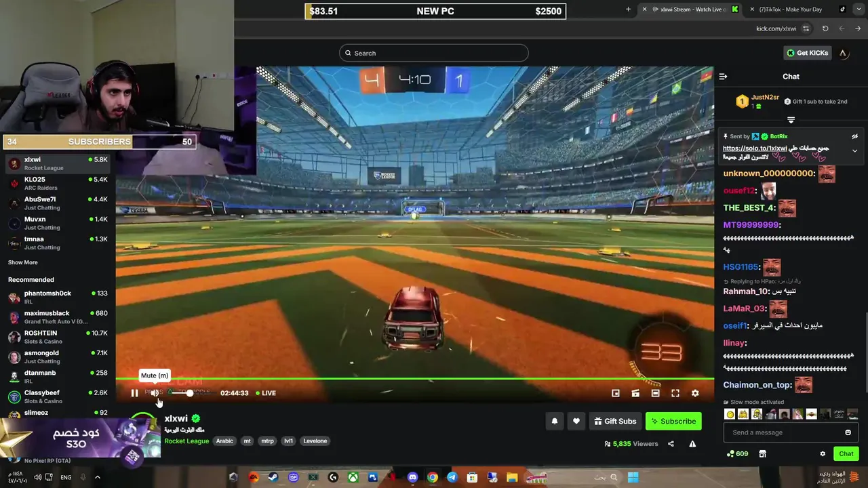Toggle notifications bell for xlxwi
The image size is (868, 488).
click(x=555, y=421)
